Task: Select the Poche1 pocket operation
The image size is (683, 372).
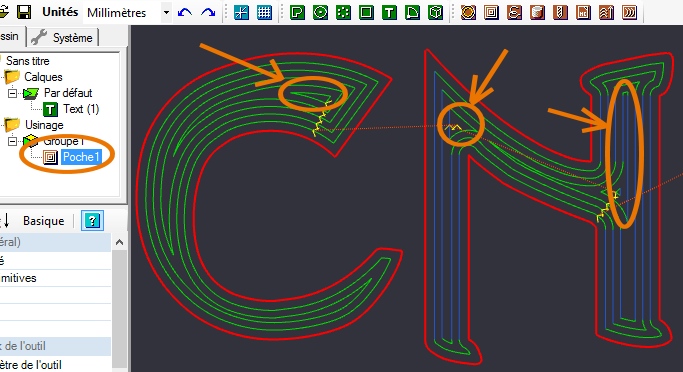Action: [81, 157]
